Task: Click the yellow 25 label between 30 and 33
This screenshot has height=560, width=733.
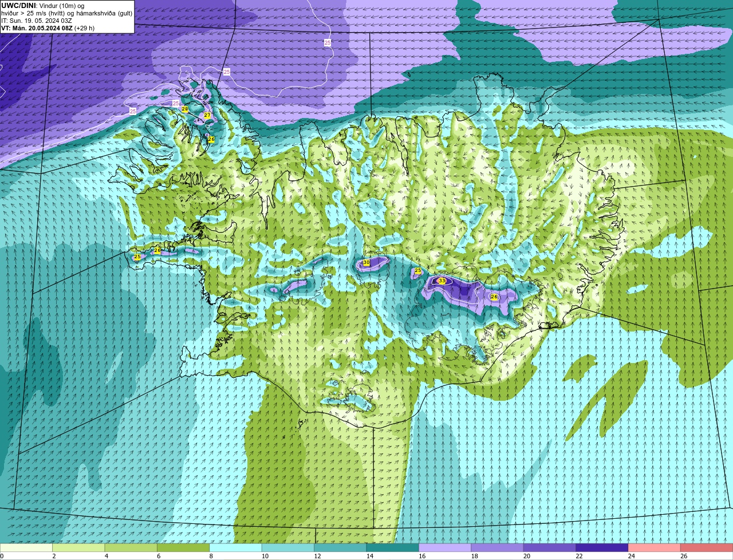Action: point(418,270)
